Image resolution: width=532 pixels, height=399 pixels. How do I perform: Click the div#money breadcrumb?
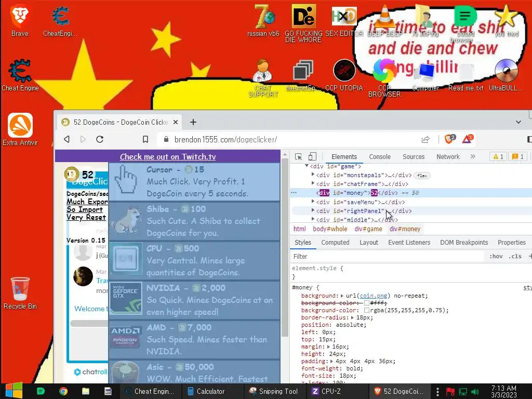click(x=405, y=229)
